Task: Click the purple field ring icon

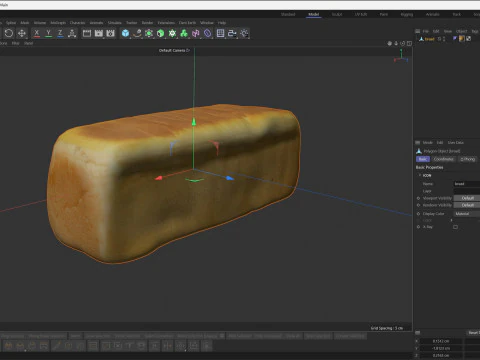Action: (208, 33)
